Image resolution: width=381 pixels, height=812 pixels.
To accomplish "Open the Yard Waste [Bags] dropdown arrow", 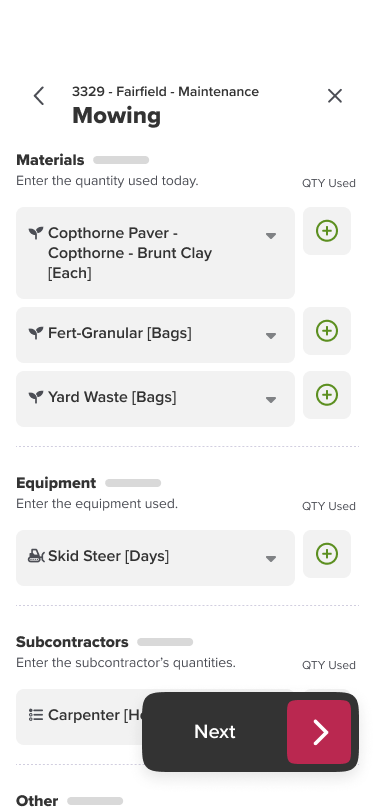I will [x=270, y=400].
